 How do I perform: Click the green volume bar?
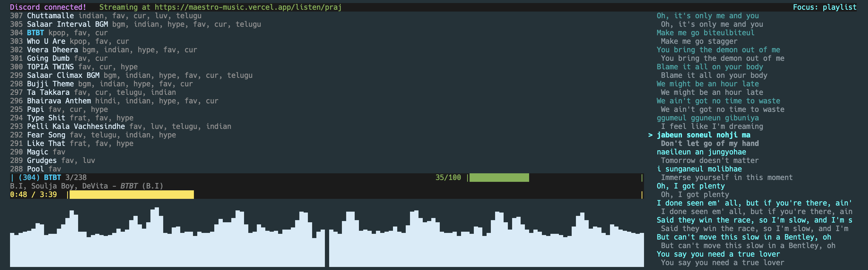click(x=499, y=178)
